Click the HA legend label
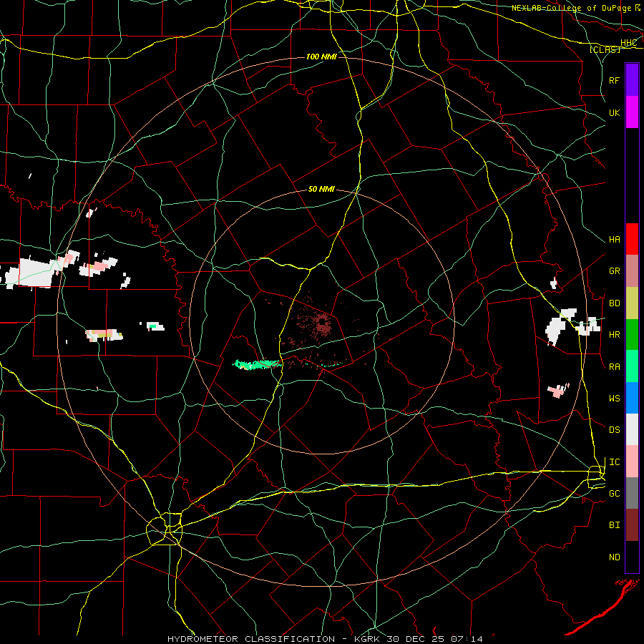This screenshot has width=644, height=644. [615, 240]
